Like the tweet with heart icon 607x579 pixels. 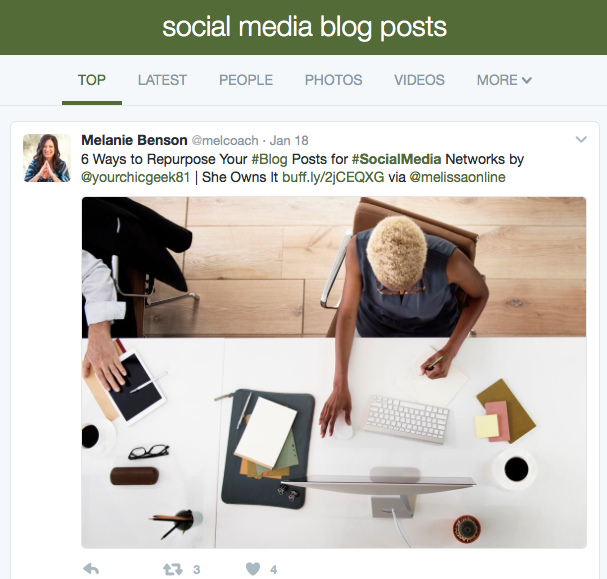(253, 569)
